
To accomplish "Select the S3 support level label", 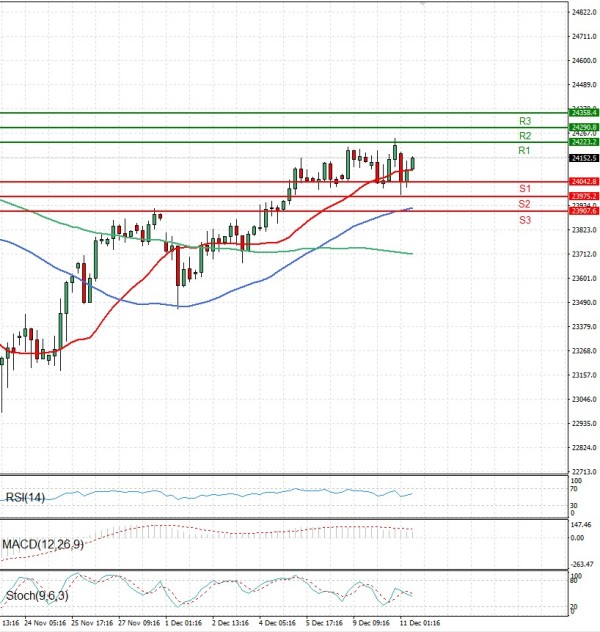I will 524,218.
